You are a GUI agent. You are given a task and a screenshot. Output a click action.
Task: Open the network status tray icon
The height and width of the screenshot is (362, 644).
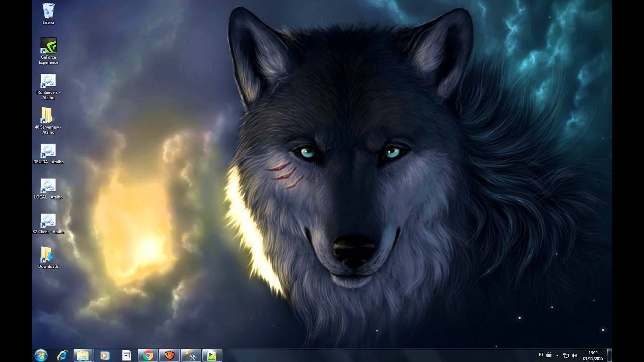566,355
